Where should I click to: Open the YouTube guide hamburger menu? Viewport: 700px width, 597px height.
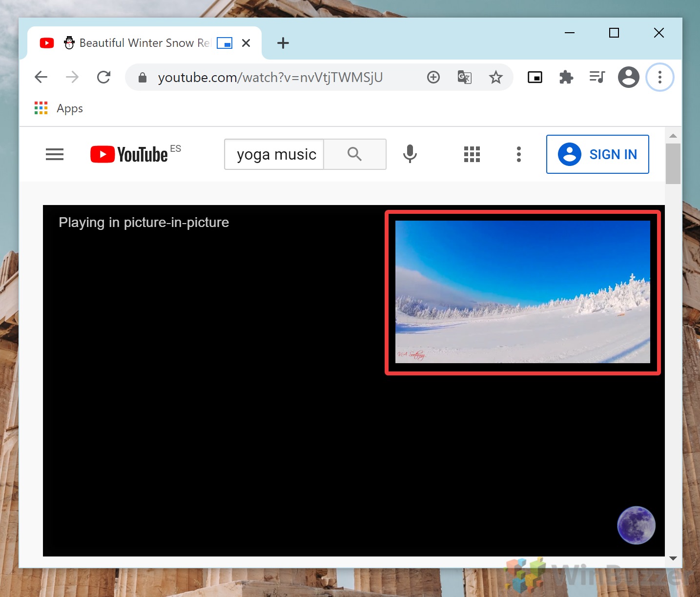(x=55, y=154)
